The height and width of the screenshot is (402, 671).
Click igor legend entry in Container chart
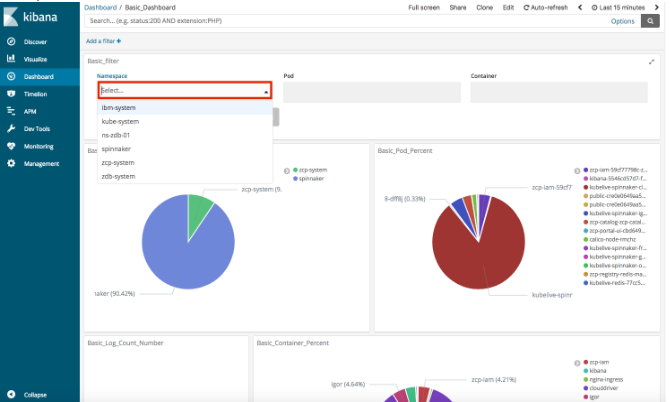(591, 397)
